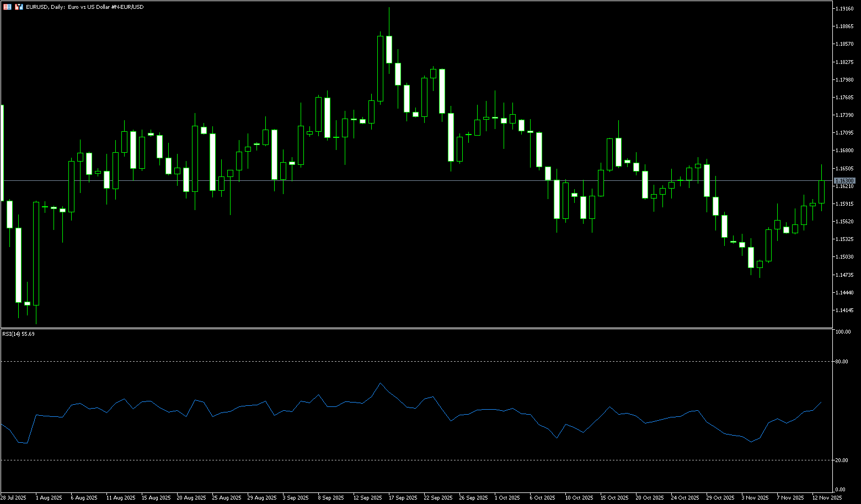The height and width of the screenshot is (504, 861).
Task: Click the 3 Nov 2025 date label
Action: 755,497
